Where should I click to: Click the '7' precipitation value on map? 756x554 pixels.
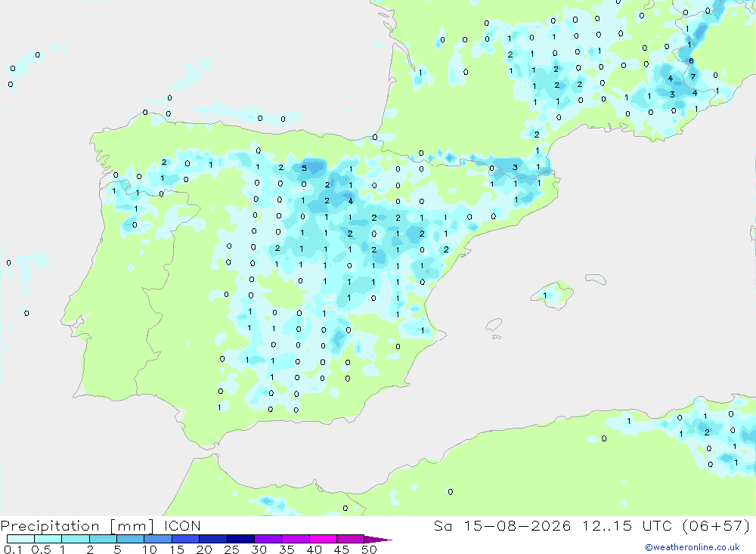pos(692,76)
